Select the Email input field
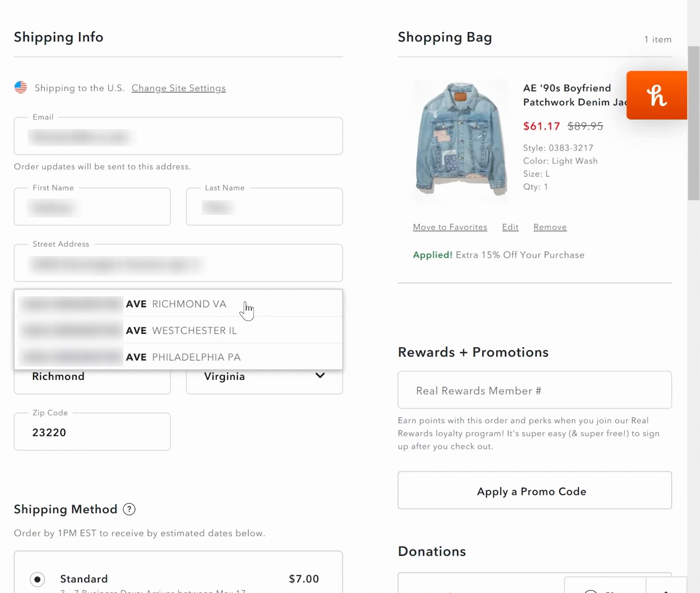This screenshot has width=700, height=593. (x=178, y=136)
